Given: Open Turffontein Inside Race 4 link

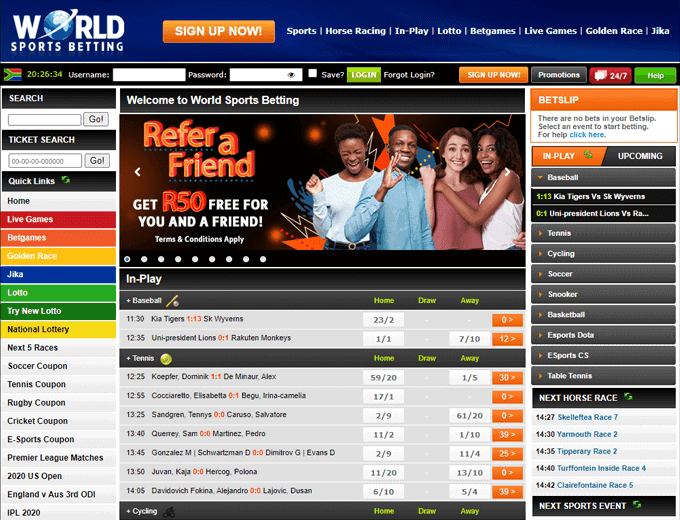Looking at the screenshot, I should tap(601, 468).
